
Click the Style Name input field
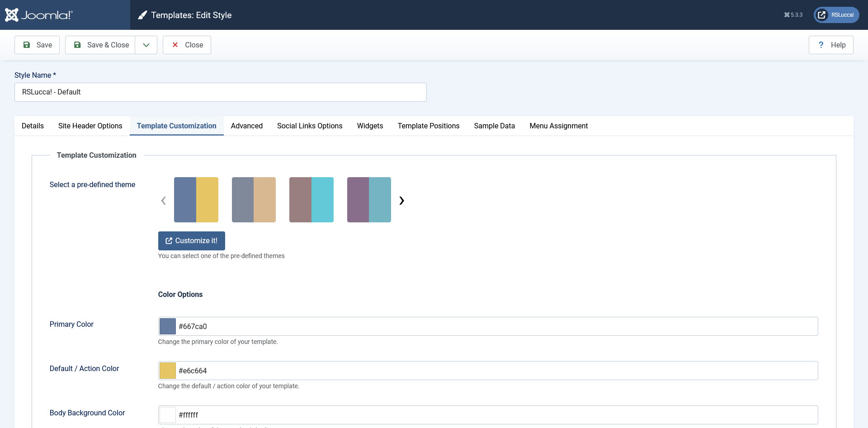click(x=220, y=92)
